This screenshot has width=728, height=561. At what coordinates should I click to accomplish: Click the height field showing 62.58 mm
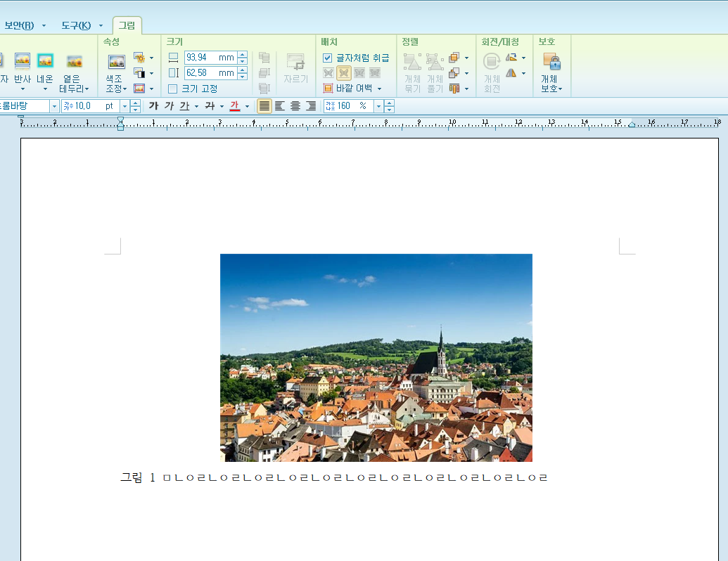[210, 73]
